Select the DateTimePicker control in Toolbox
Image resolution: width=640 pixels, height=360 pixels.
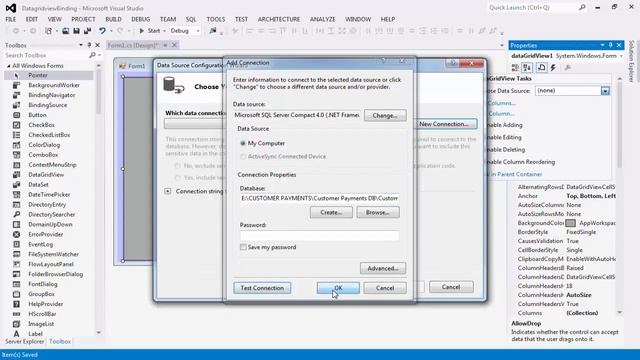coord(49,195)
